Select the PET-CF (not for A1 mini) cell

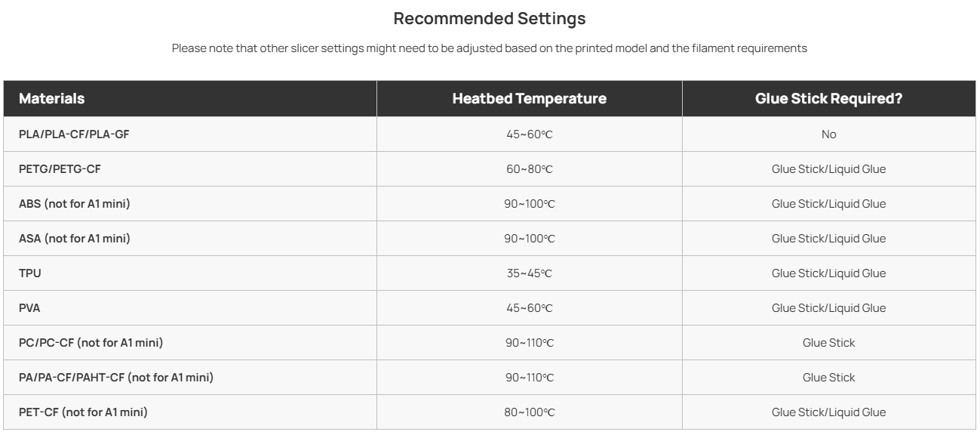click(83, 412)
